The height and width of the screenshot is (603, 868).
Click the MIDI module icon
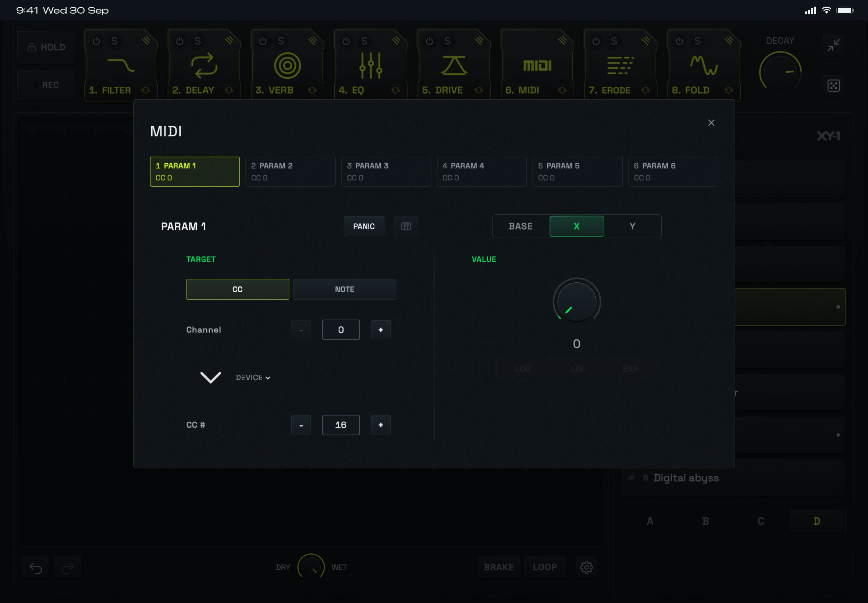537,65
